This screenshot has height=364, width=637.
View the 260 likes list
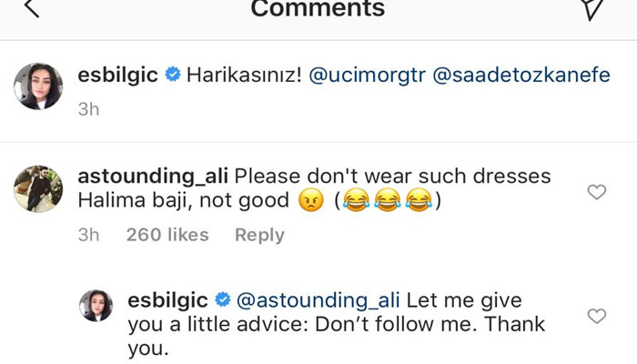coord(167,235)
